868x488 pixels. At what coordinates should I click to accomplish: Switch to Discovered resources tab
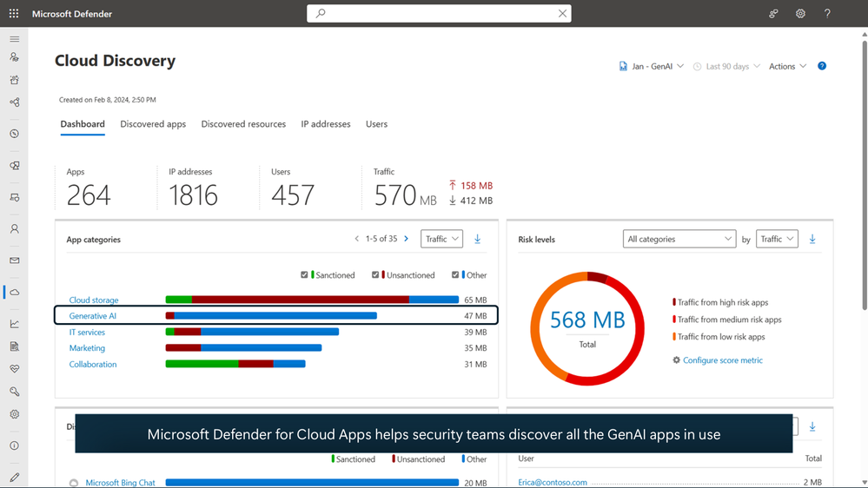pos(243,124)
